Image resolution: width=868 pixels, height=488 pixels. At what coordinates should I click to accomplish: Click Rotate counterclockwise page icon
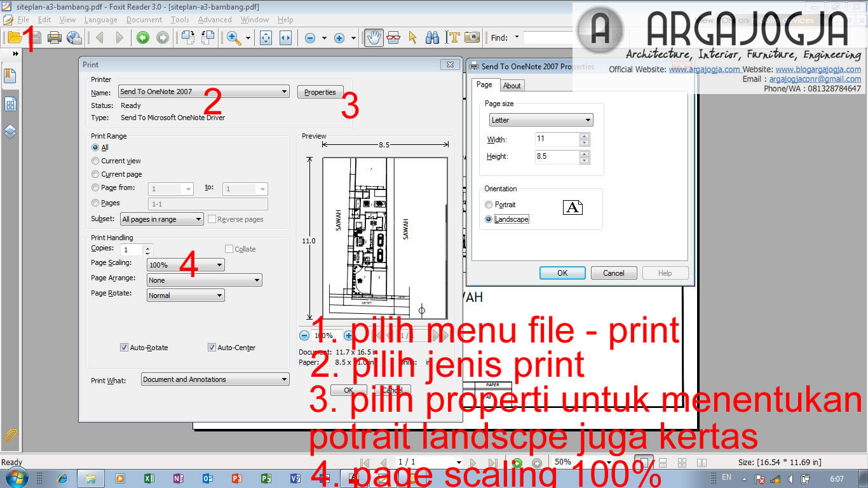(208, 37)
